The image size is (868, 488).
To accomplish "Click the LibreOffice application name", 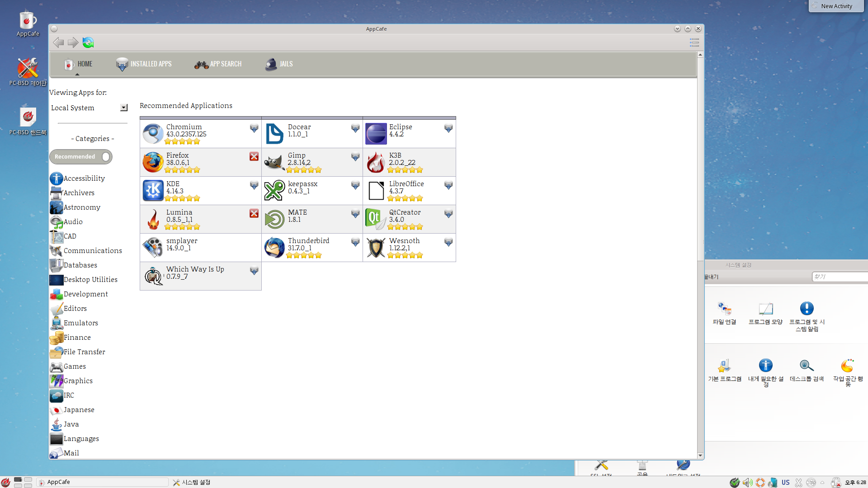I will (406, 184).
